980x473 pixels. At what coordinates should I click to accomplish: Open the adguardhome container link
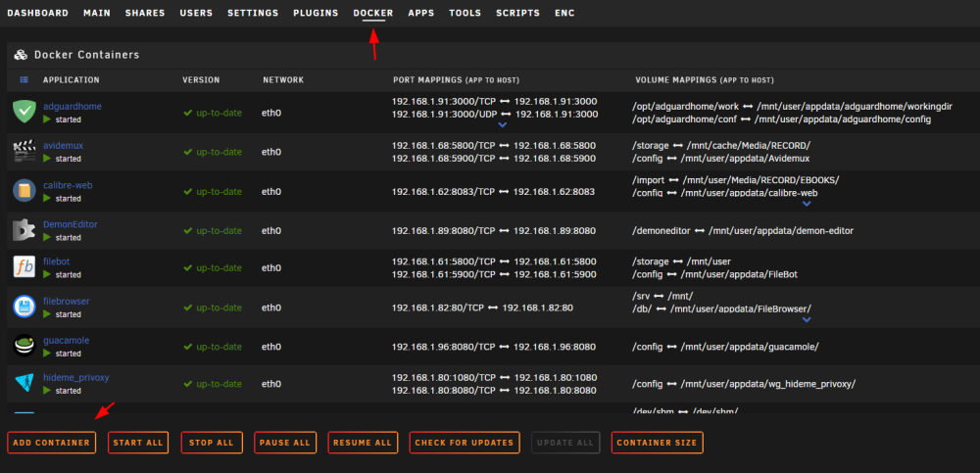tap(73, 106)
